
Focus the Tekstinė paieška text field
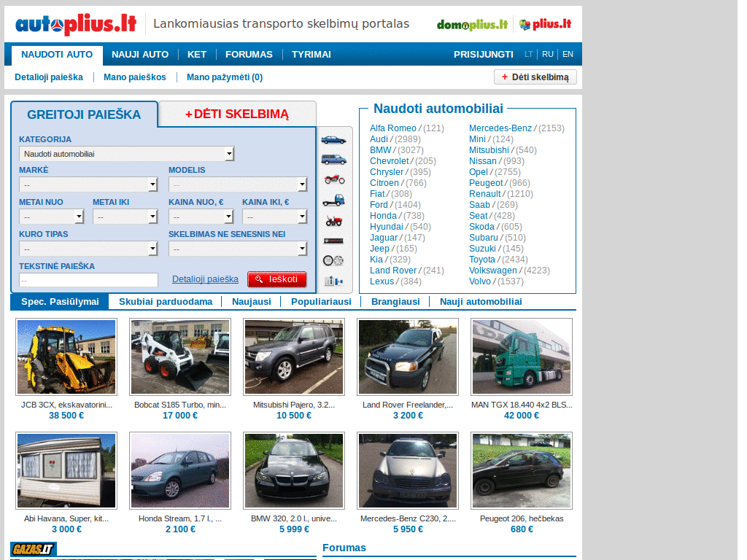click(88, 280)
